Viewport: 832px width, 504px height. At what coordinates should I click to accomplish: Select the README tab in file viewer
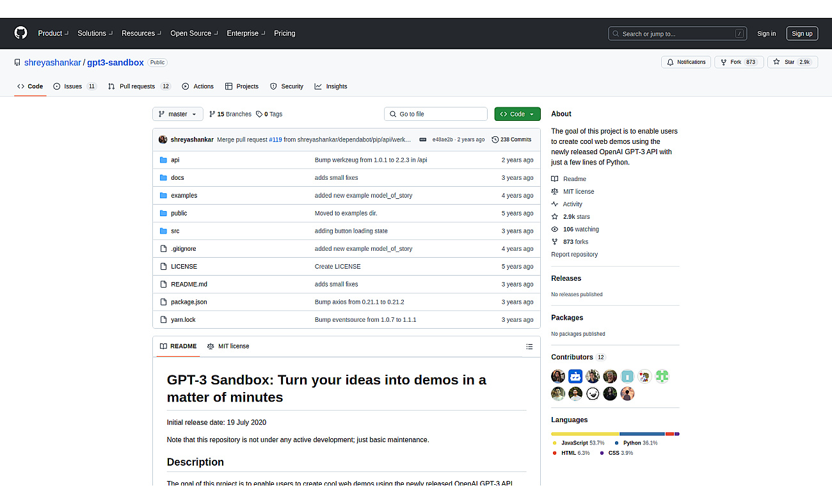pos(178,347)
